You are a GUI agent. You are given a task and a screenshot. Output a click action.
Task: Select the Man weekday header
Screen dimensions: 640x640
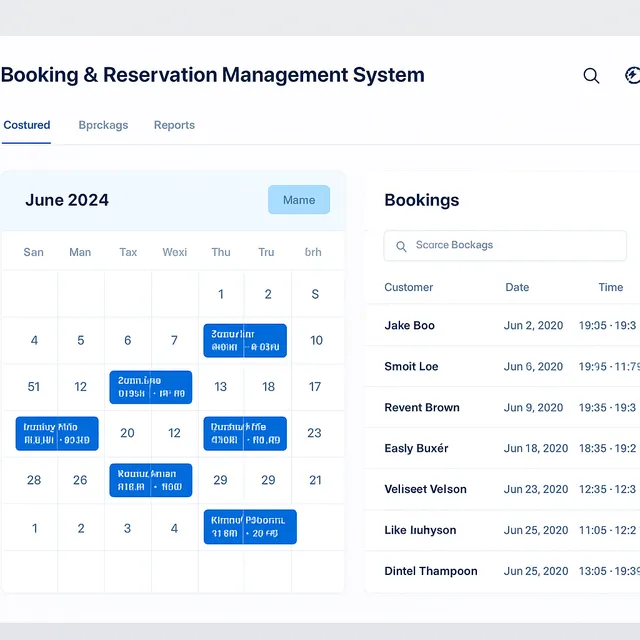pyautogui.click(x=80, y=252)
